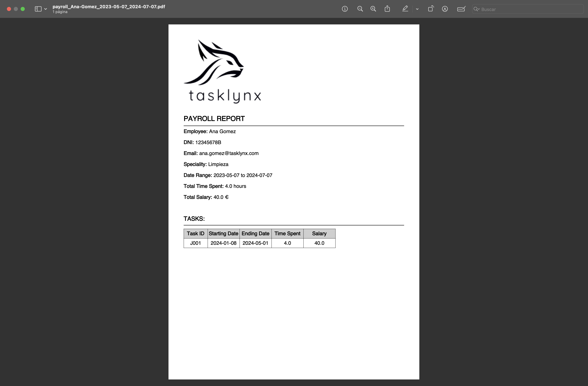Click the 4.0 time spent cell
Image resolution: width=588 pixels, height=386 pixels.
[287, 243]
